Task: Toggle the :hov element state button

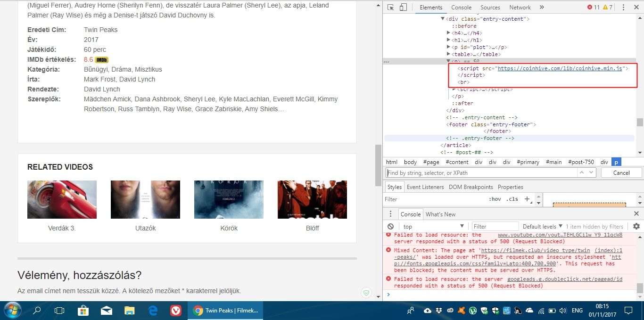Action: 495,199
